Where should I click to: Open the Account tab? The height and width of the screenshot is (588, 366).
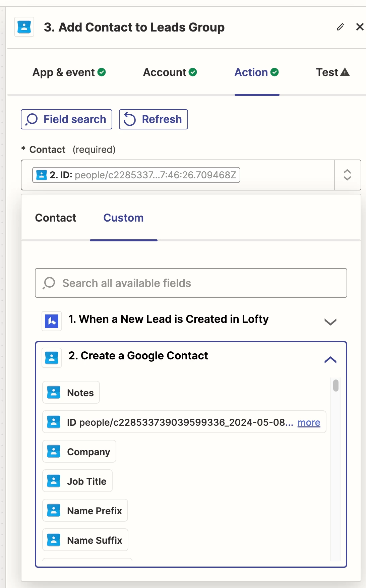170,72
